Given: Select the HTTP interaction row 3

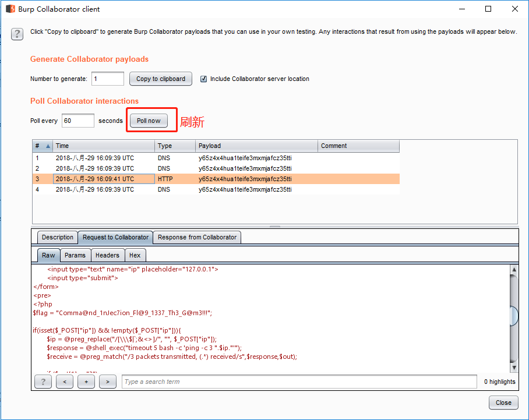Looking at the screenshot, I should [x=216, y=179].
